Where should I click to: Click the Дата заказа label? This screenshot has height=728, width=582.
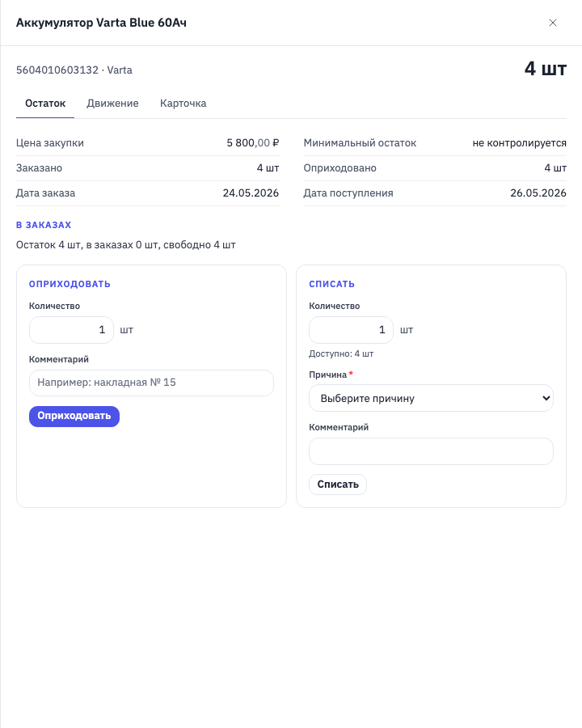[45, 193]
